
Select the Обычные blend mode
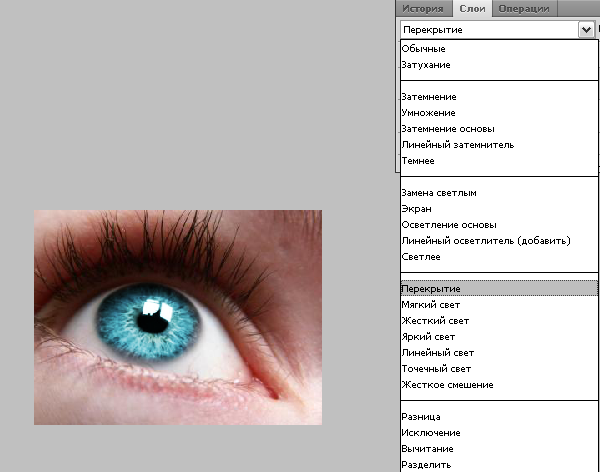(423, 49)
